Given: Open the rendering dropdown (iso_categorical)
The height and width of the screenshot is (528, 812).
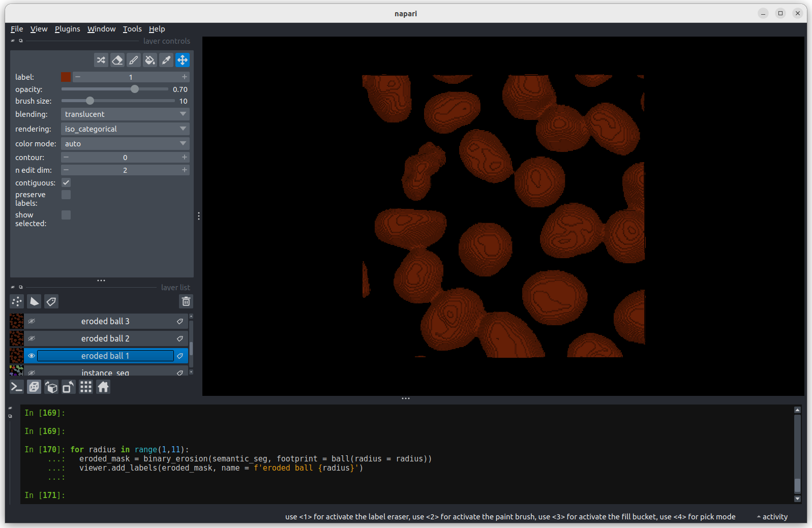Looking at the screenshot, I should (x=125, y=129).
